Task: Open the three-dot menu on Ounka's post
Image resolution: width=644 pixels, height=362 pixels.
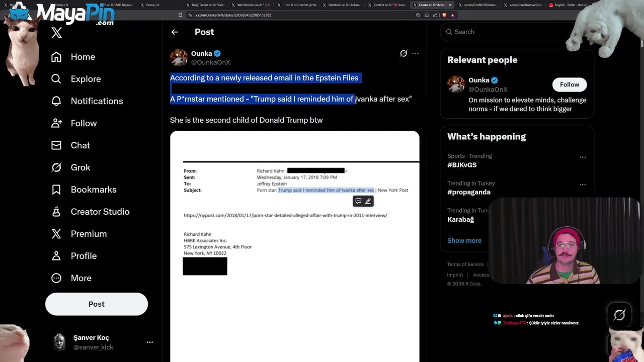Action: tap(415, 53)
